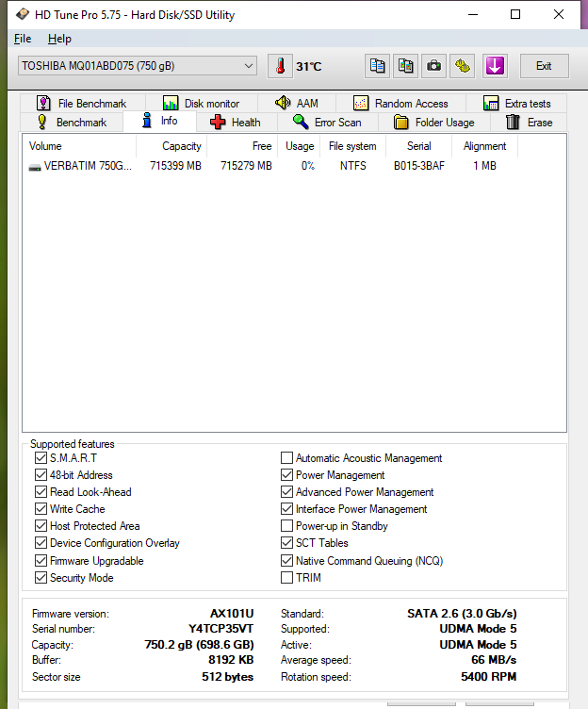Click the purple download arrow icon
The height and width of the screenshot is (709, 588).
(495, 66)
